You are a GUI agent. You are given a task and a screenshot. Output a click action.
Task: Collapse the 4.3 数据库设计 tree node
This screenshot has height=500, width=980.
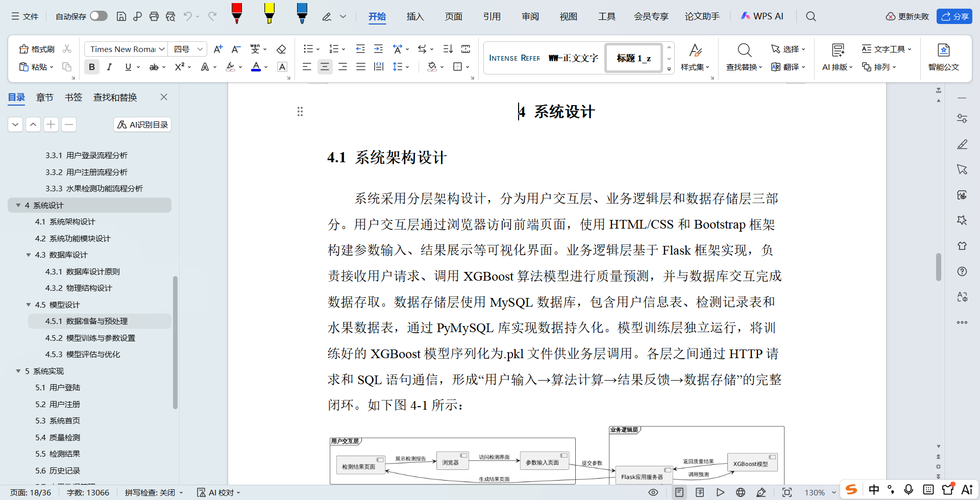point(29,255)
